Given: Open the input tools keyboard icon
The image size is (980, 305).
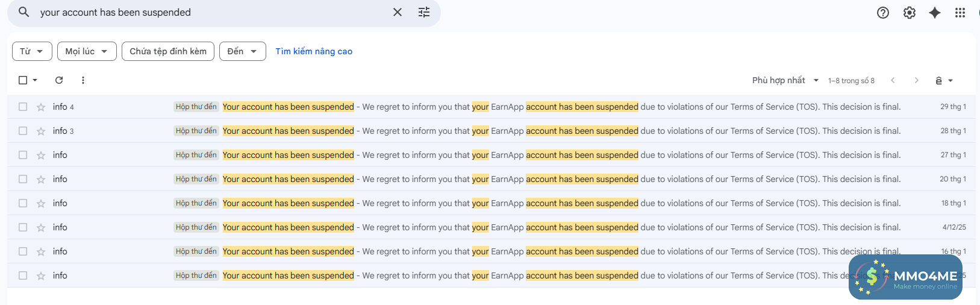Looking at the screenshot, I should click(x=938, y=80).
